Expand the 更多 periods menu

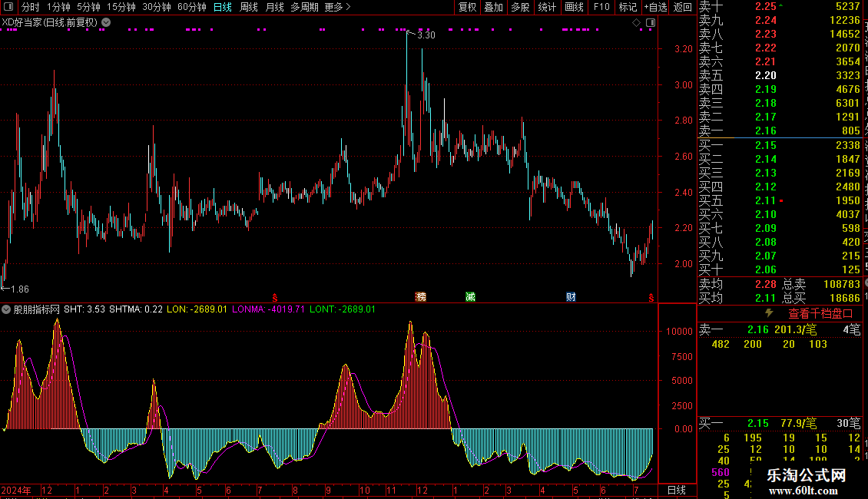(337, 7)
